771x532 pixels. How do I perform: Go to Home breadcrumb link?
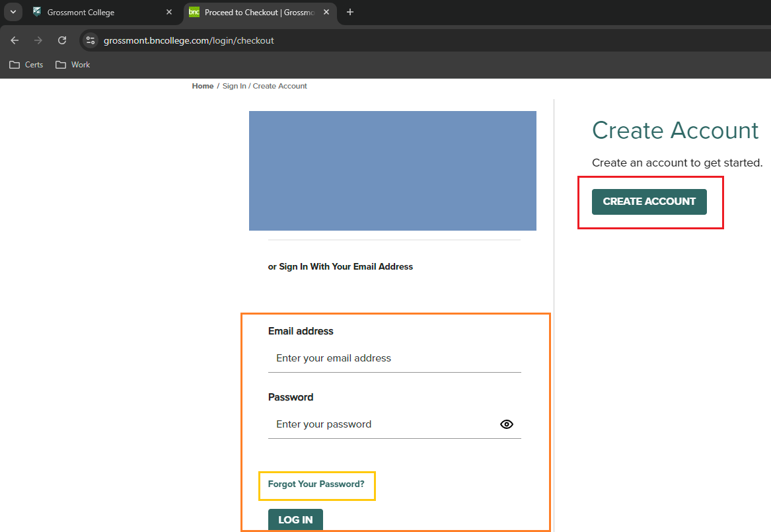[x=203, y=86]
